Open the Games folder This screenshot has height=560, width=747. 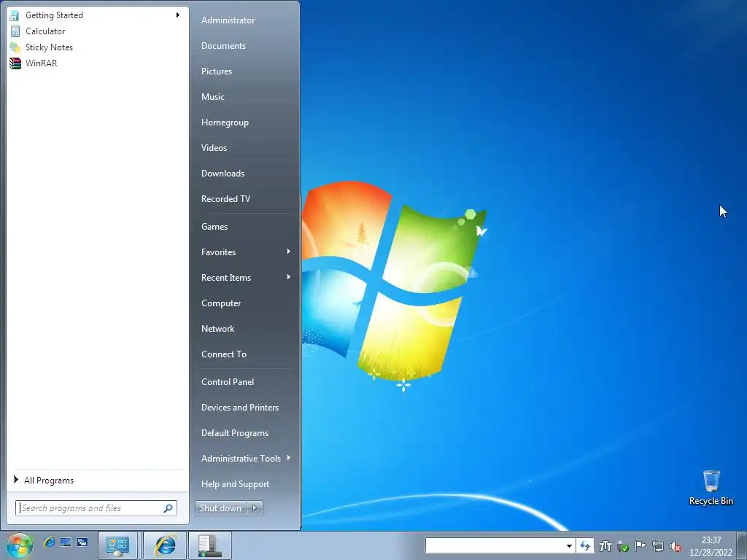coord(214,227)
